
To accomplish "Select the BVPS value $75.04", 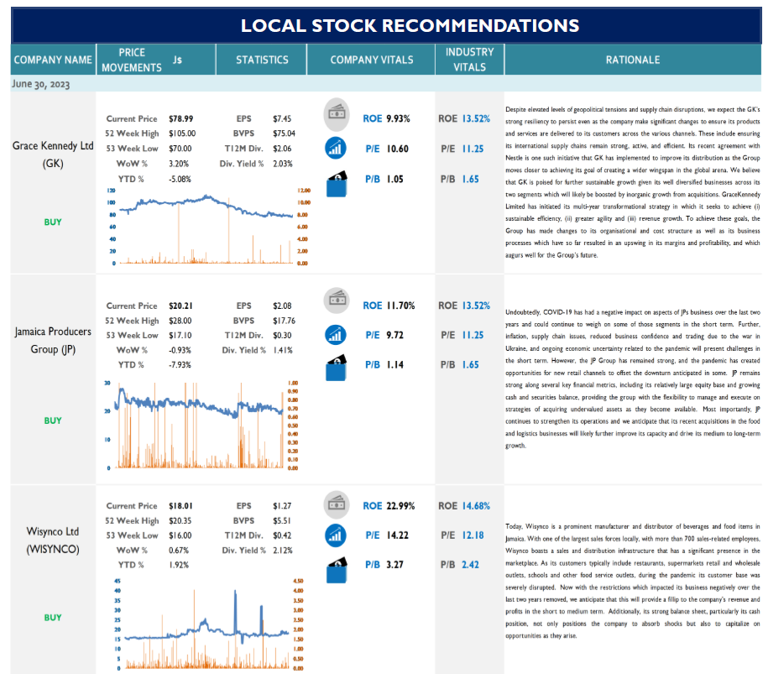I will tap(284, 133).
